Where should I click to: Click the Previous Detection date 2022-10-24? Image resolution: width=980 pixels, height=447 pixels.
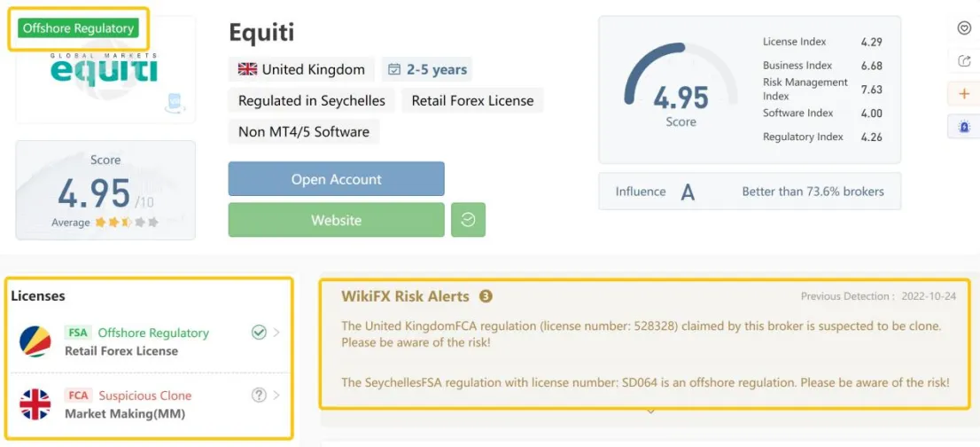[x=928, y=296]
